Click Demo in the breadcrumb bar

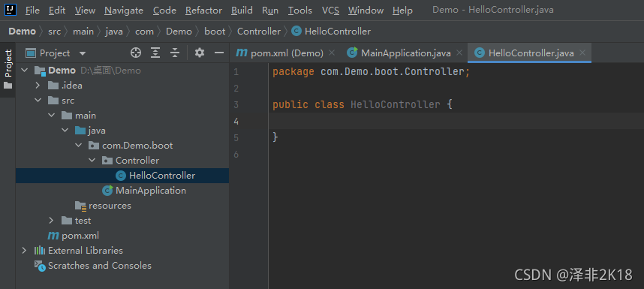(x=23, y=32)
